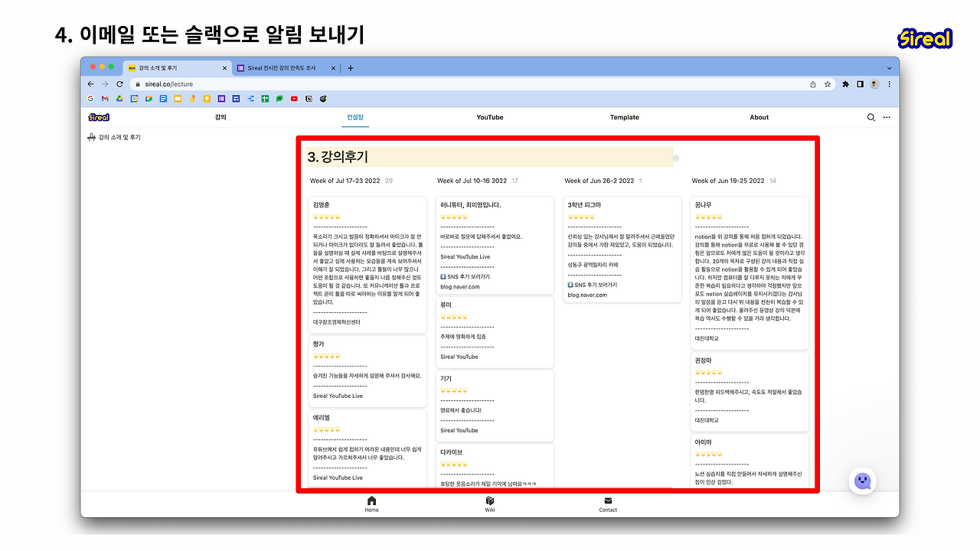Follow blog.naver.com link in 허니튜터 card
This screenshot has height=551, width=980.
tap(460, 287)
